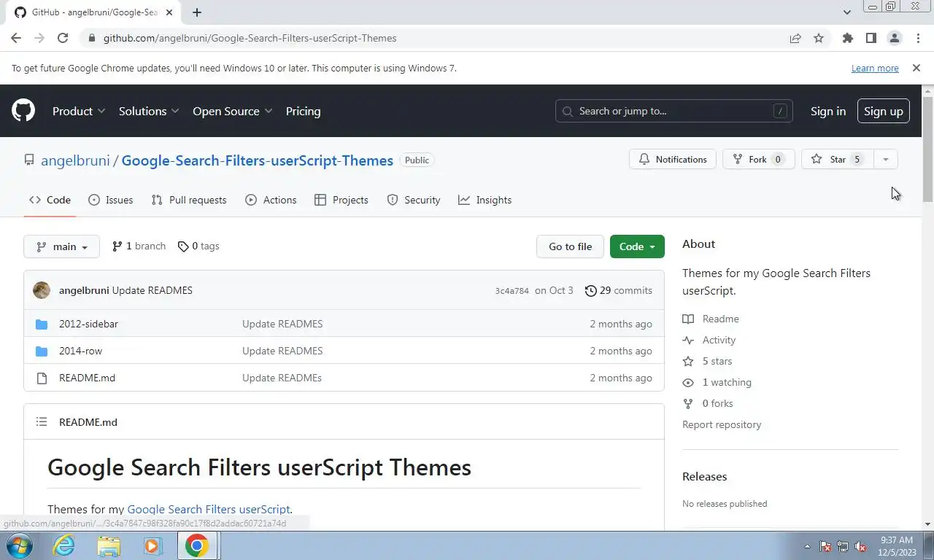Expand the Solutions menu

point(149,111)
